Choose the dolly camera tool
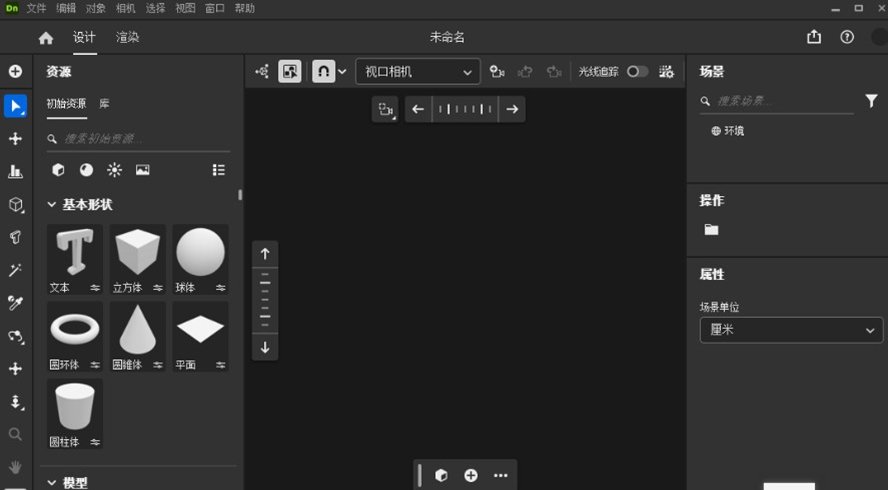888x490 pixels. click(16, 402)
